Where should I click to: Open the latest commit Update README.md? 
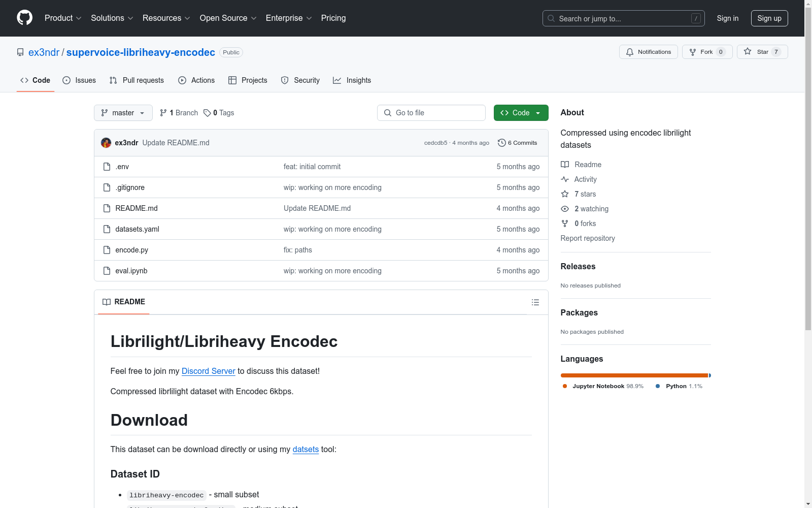tap(176, 143)
